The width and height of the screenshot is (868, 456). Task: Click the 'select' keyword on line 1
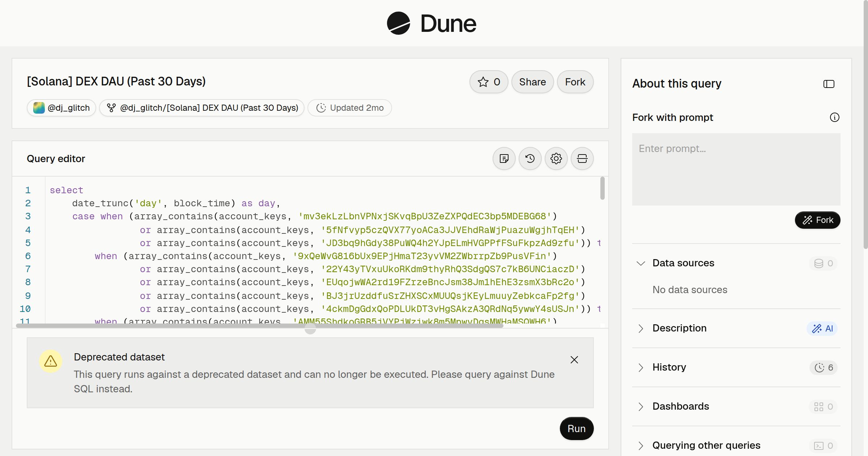coord(67,190)
